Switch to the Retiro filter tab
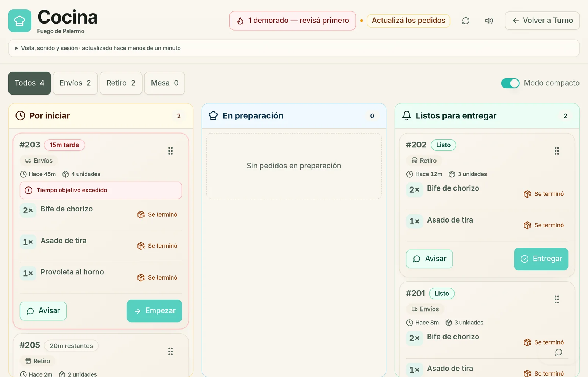 121,83
